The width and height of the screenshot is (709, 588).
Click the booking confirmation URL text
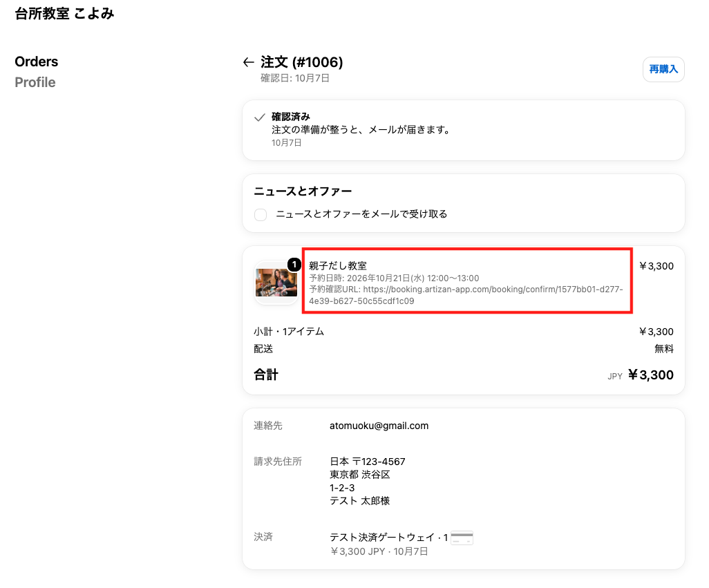466,295
